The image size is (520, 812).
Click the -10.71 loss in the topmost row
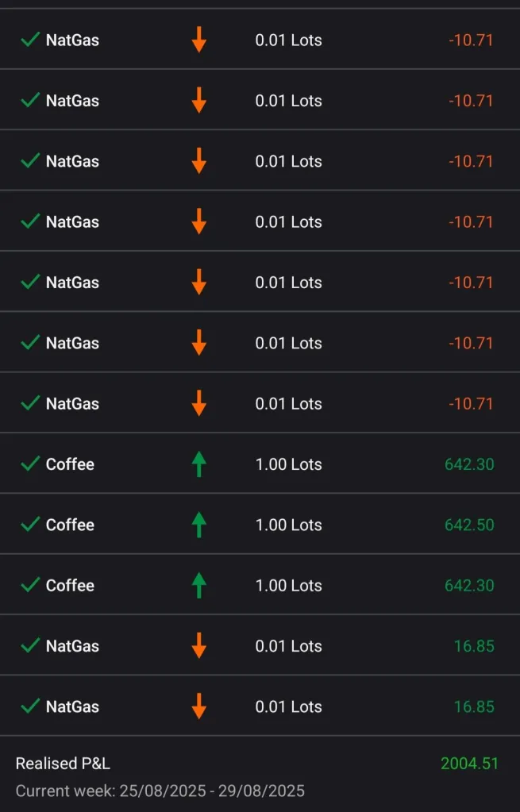[x=471, y=40]
